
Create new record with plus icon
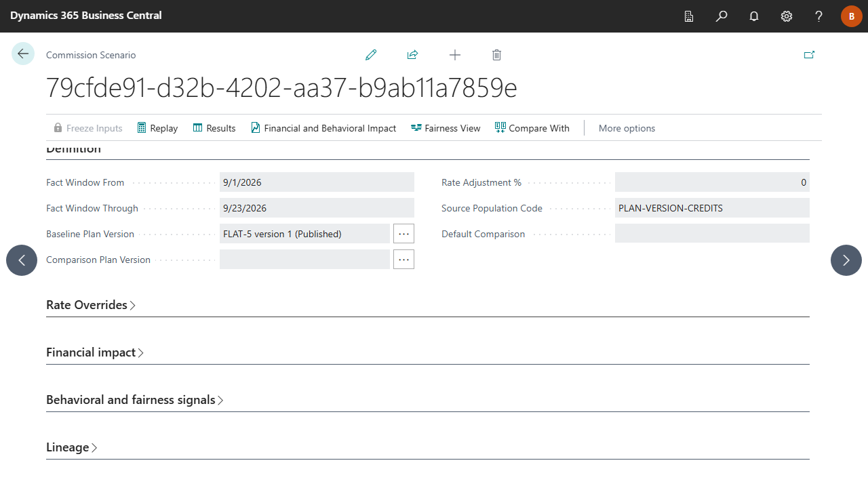coord(455,55)
